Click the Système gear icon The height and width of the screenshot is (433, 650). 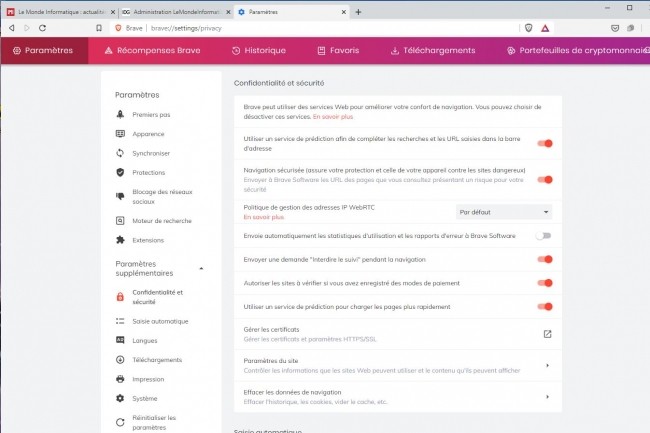[120, 398]
